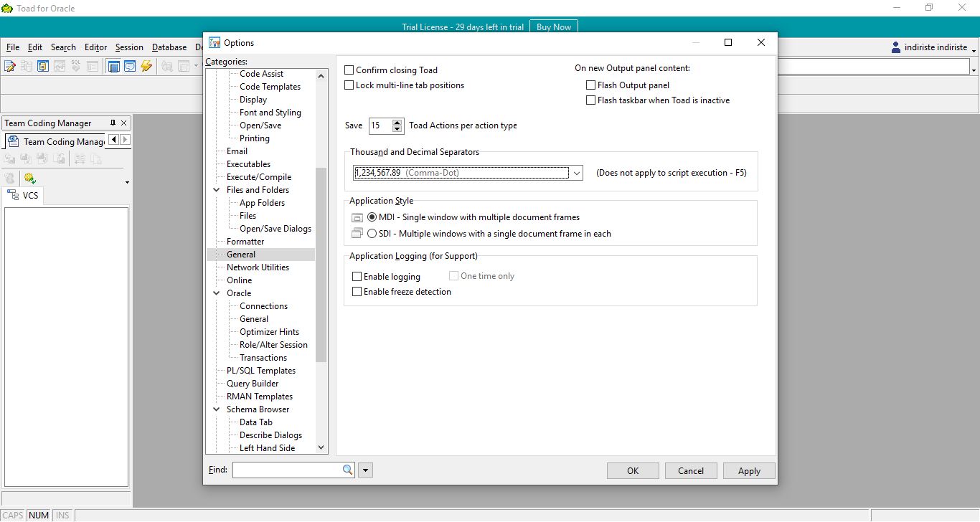
Task: Click the Options dialog title icon
Action: 215,42
